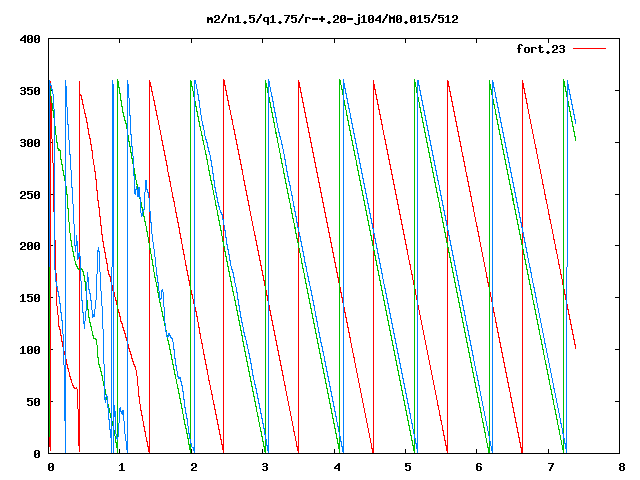Select the fort.23 legend label
The width and height of the screenshot is (640, 480).
pos(541,49)
